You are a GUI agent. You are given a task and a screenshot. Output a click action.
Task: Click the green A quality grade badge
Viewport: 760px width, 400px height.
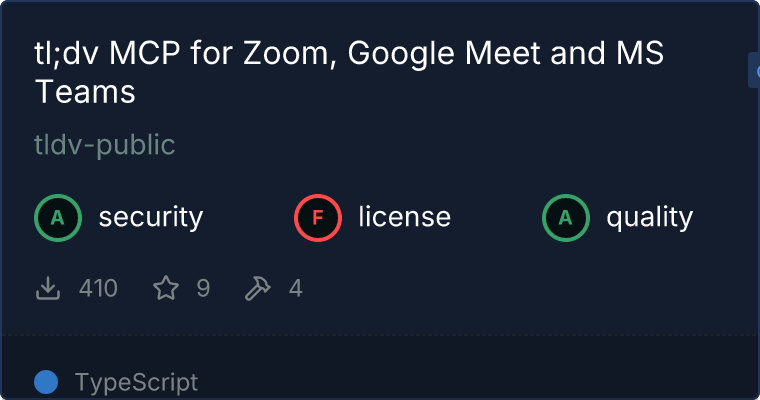pyautogui.click(x=566, y=217)
